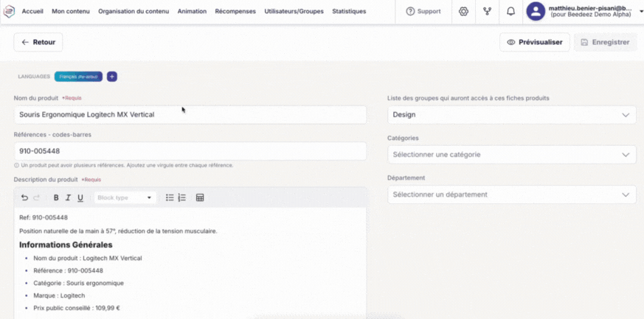
Task: Insert a table in the description
Action: [200, 197]
